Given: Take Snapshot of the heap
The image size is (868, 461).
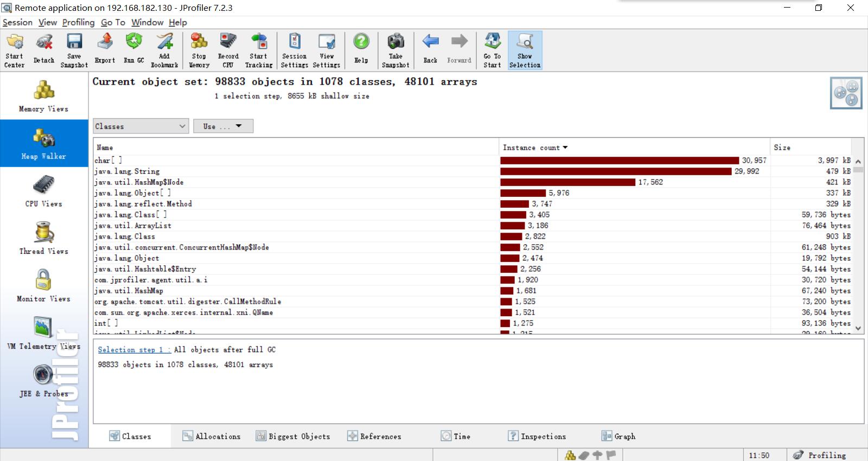Looking at the screenshot, I should [x=395, y=50].
